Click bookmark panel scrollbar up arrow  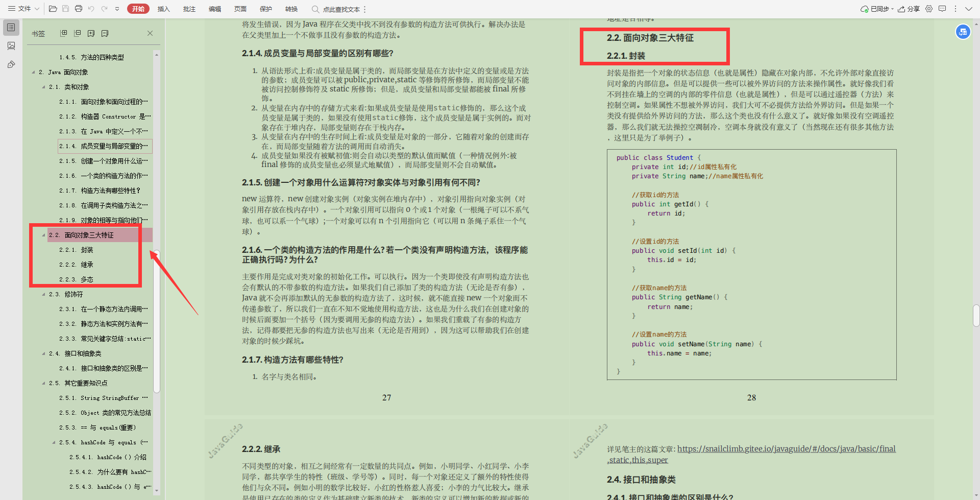coord(157,54)
